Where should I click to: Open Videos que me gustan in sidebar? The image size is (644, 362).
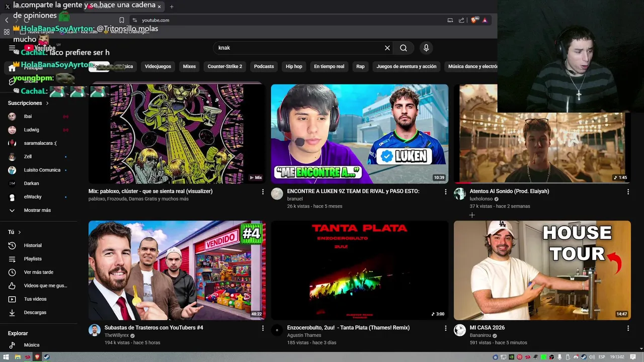coord(38,286)
